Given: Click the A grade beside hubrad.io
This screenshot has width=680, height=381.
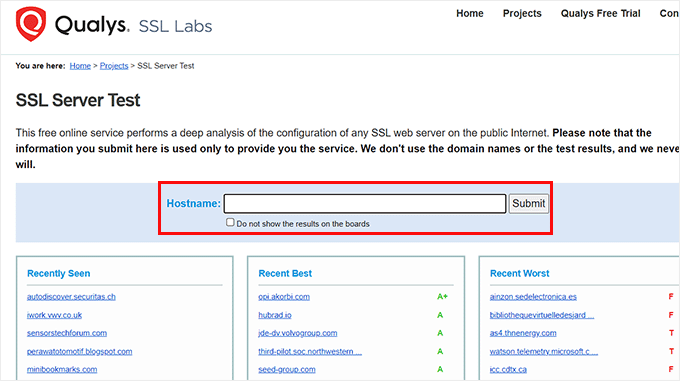Looking at the screenshot, I should coord(440,315).
